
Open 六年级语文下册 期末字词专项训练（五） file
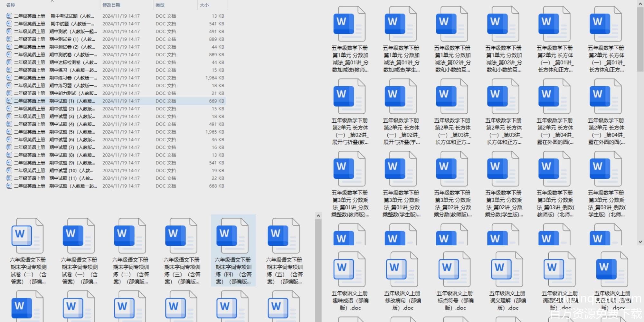[x=284, y=237]
